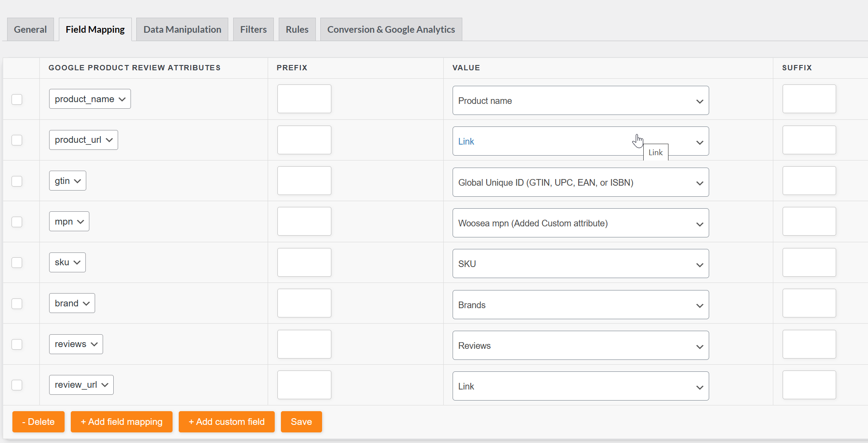Open the SKU value dropdown
Screen dimensions: 868x443
click(x=580, y=264)
